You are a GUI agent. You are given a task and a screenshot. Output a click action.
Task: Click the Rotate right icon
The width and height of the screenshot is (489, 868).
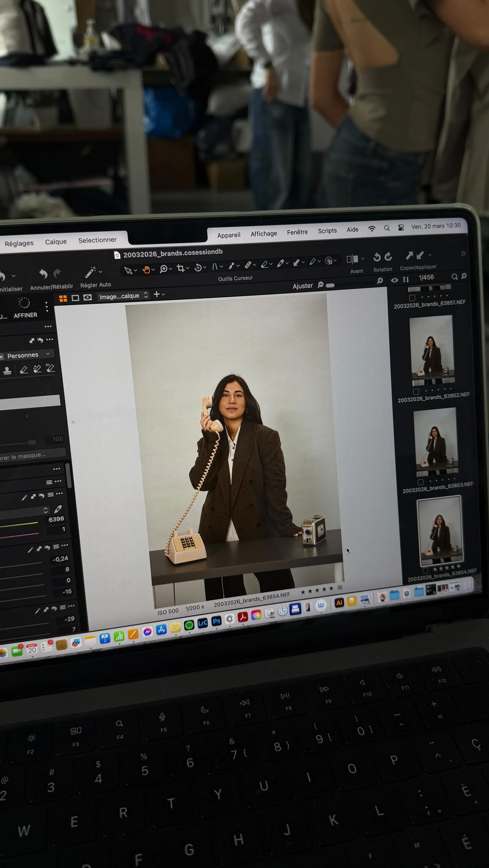point(388,257)
